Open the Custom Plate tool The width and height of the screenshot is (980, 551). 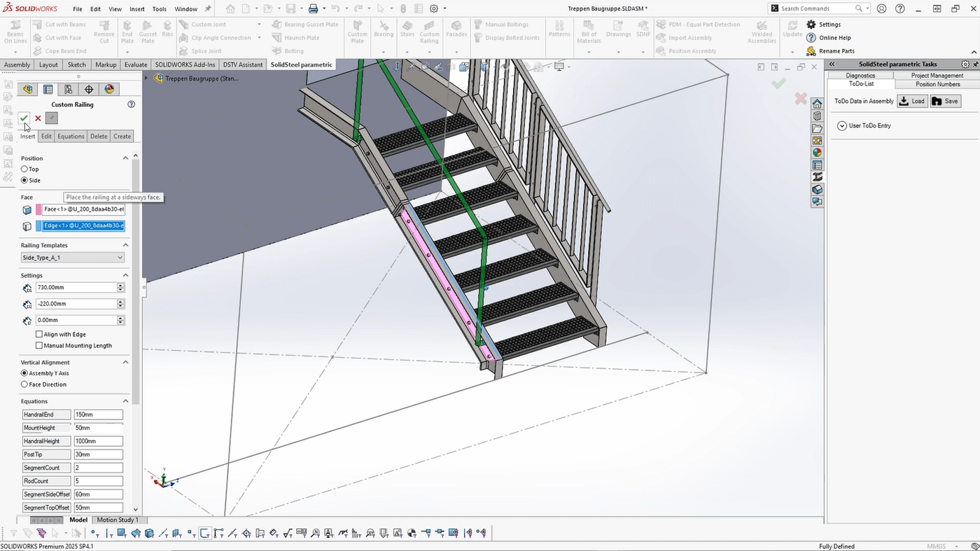(357, 33)
